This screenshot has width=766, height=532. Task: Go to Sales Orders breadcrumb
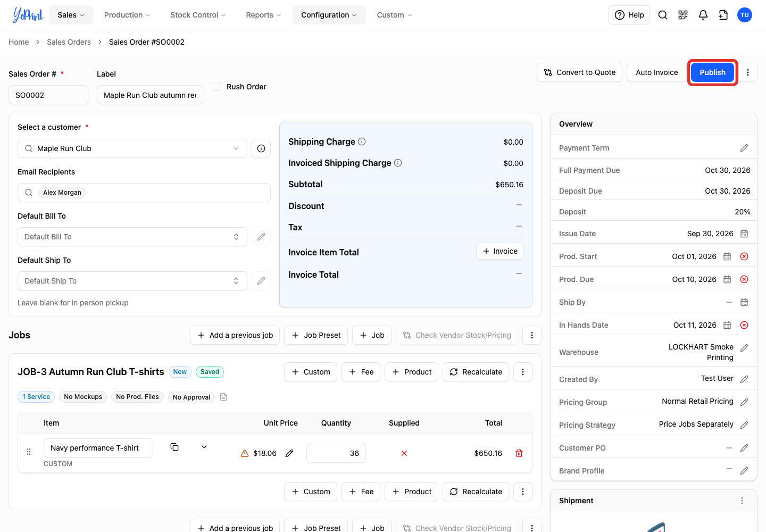pyautogui.click(x=69, y=42)
